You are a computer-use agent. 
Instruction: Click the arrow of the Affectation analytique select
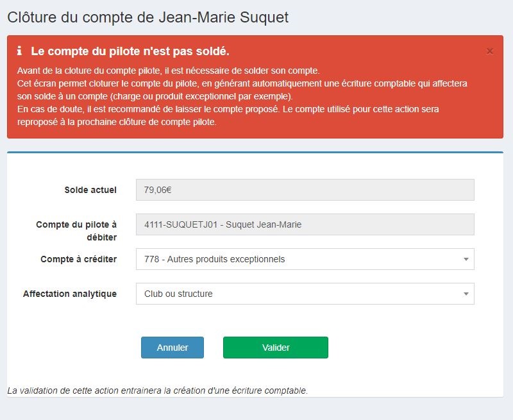click(x=466, y=294)
